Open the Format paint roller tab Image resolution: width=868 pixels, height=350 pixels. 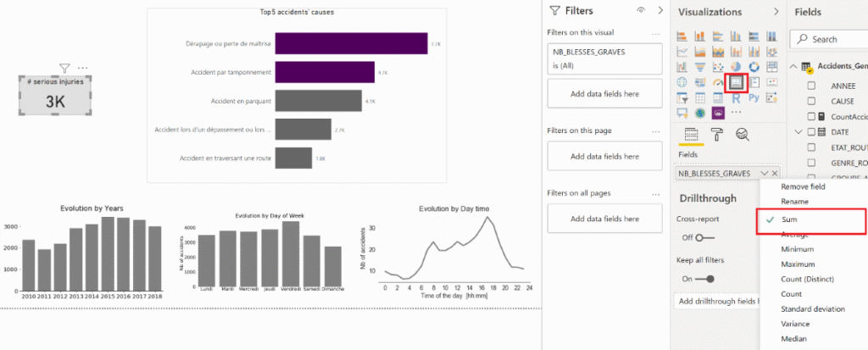pos(716,133)
